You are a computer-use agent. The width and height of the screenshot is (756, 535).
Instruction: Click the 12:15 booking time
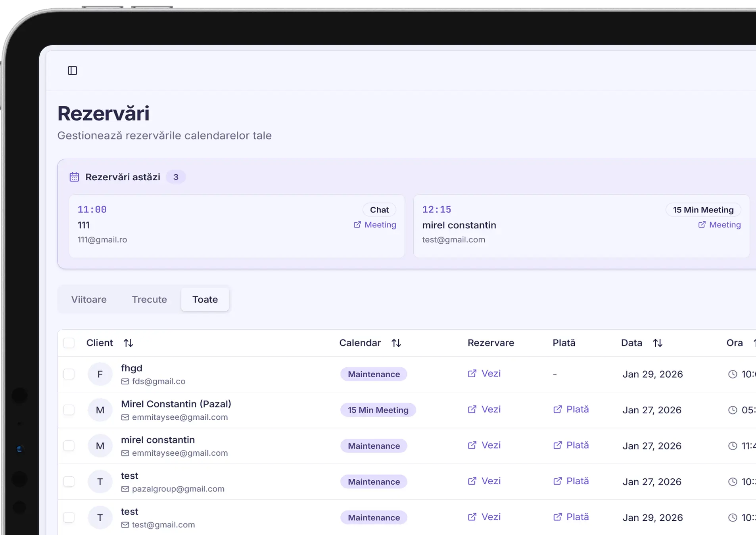[437, 209]
